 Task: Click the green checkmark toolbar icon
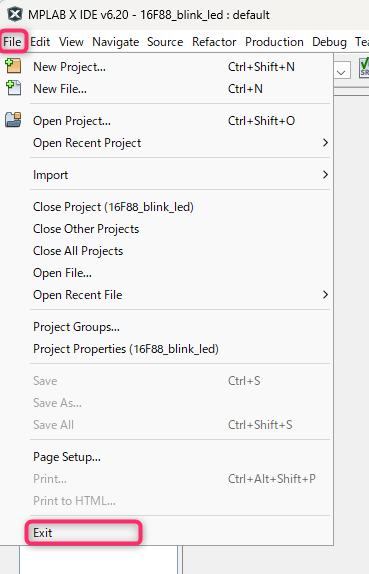pos(364,67)
